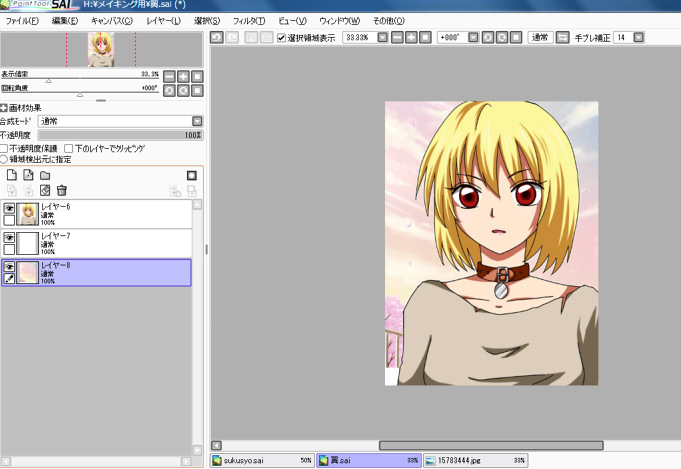Screen dimensions: 681x469
Task: Clear the layer with the eraser icon
Action: coord(45,190)
